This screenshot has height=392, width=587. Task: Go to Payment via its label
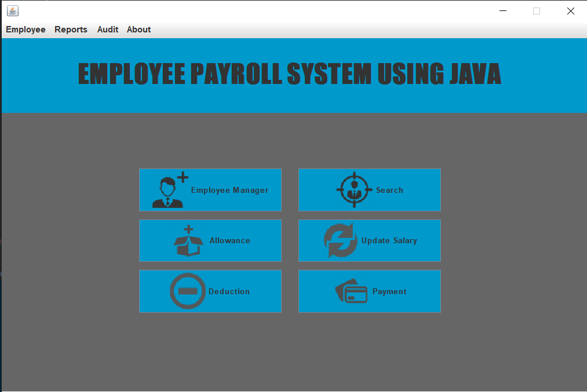389,292
